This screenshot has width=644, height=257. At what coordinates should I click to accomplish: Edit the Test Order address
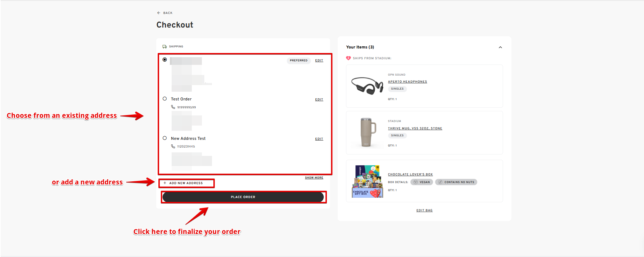[x=319, y=100]
